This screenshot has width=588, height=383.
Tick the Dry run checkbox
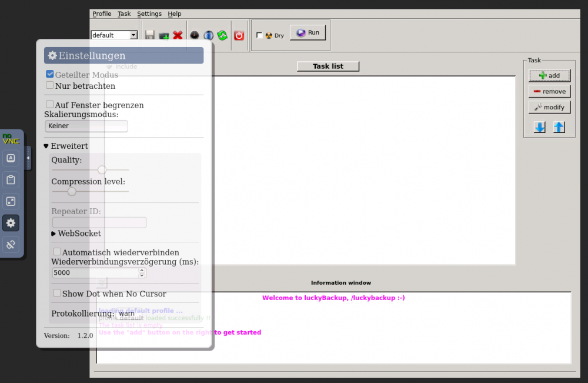pos(259,35)
